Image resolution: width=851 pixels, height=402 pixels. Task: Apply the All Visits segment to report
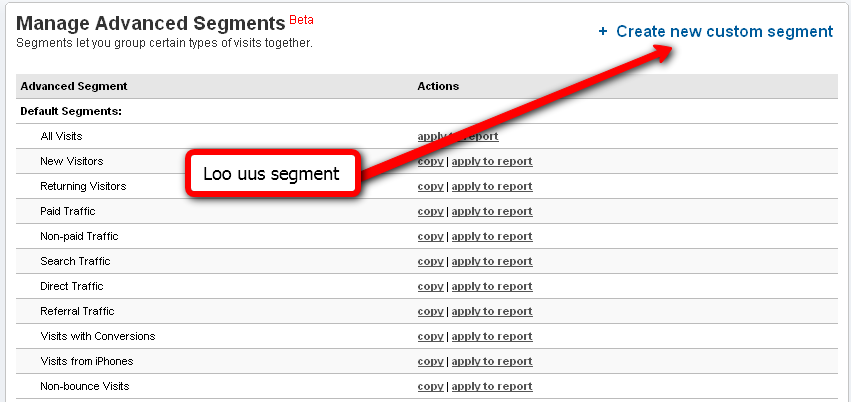(x=487, y=136)
